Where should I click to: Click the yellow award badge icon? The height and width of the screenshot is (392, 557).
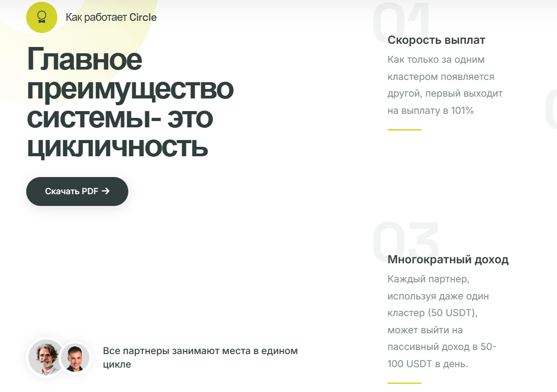tap(42, 18)
